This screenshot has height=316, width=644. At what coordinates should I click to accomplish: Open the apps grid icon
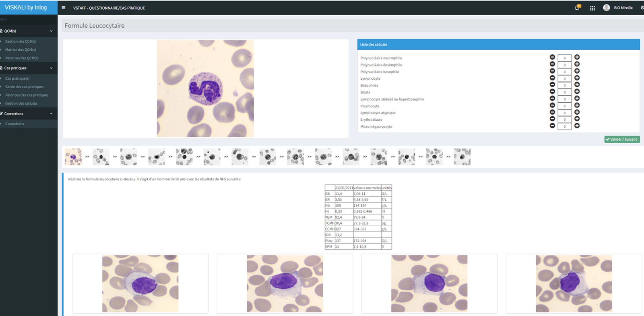(x=592, y=8)
